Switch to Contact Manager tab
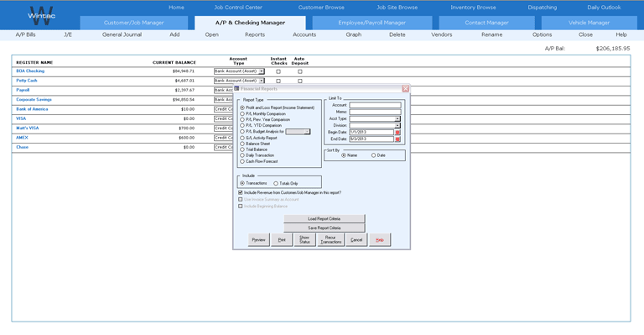This screenshot has height=335, width=644. click(486, 23)
